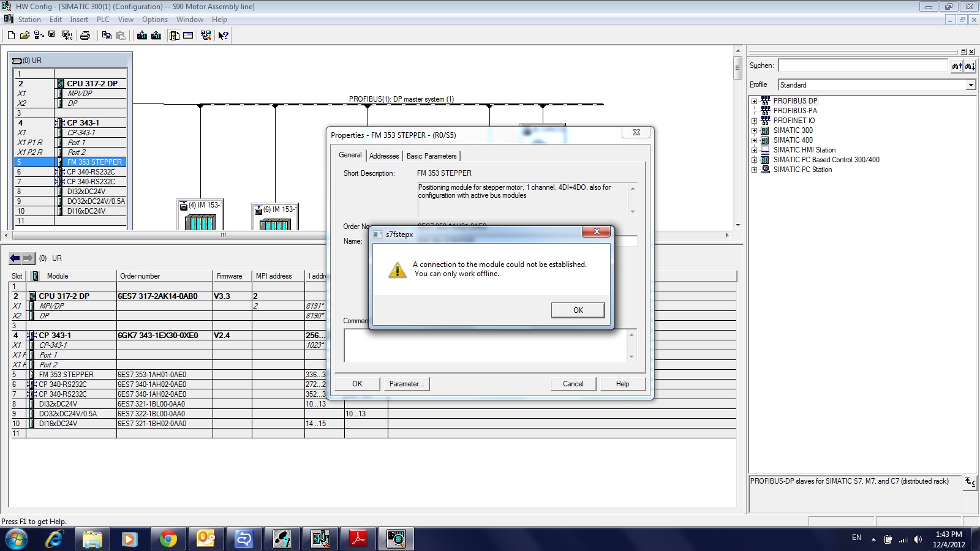980x551 pixels.
Task: Click the search upward binoculars icon
Action: point(957,66)
